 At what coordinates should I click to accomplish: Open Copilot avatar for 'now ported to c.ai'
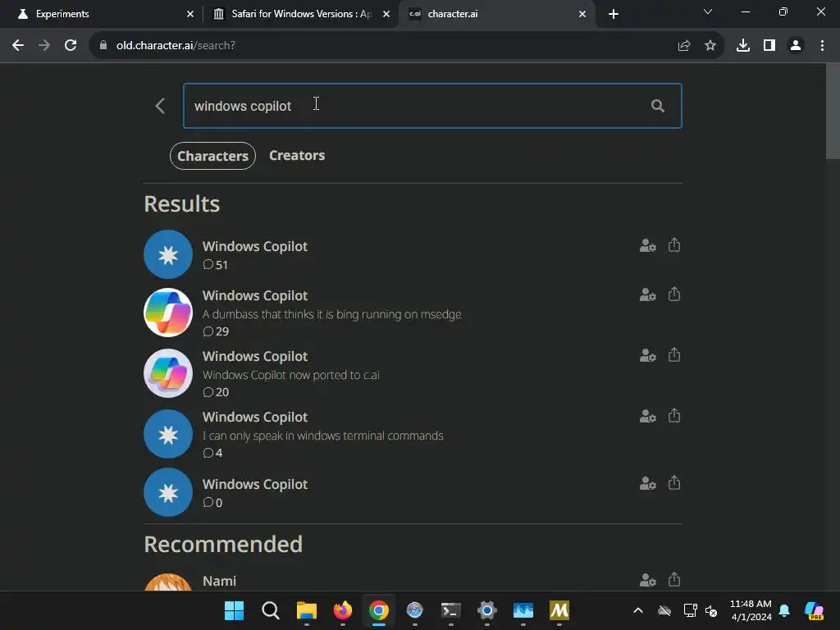coord(168,373)
